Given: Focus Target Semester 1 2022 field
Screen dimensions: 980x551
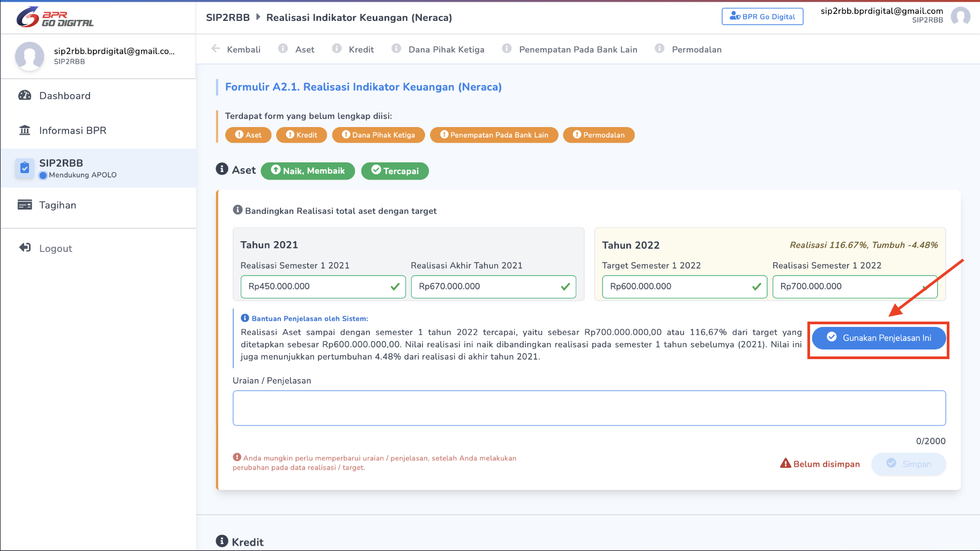Looking at the screenshot, I should click(x=685, y=287).
